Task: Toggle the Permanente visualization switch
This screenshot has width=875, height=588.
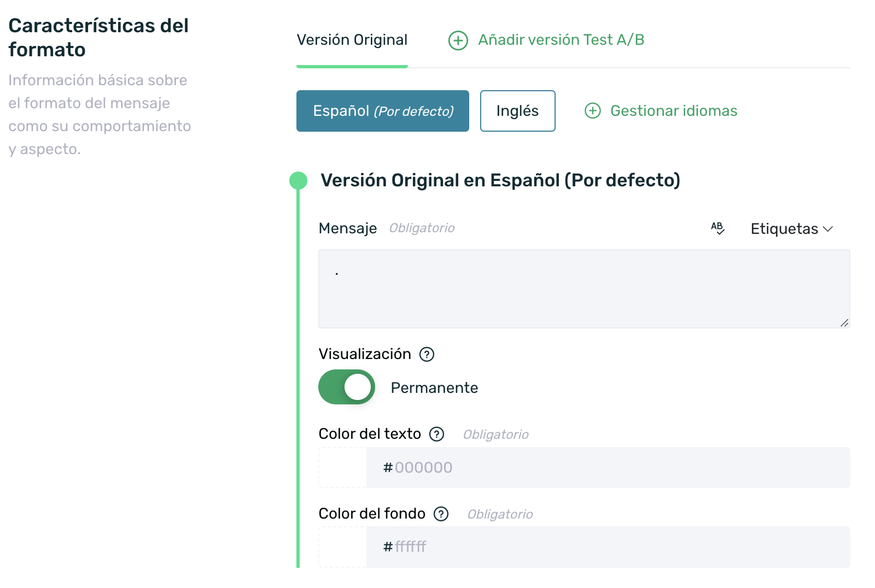Action: pos(347,387)
